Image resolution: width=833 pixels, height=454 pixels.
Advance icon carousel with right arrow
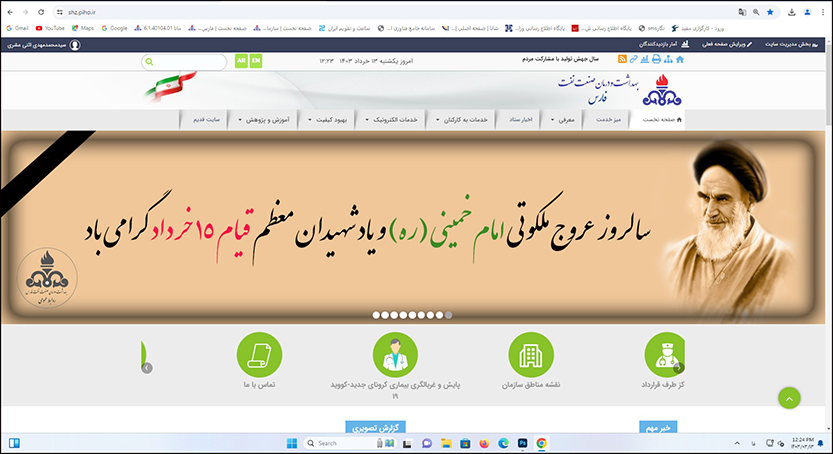click(x=678, y=367)
